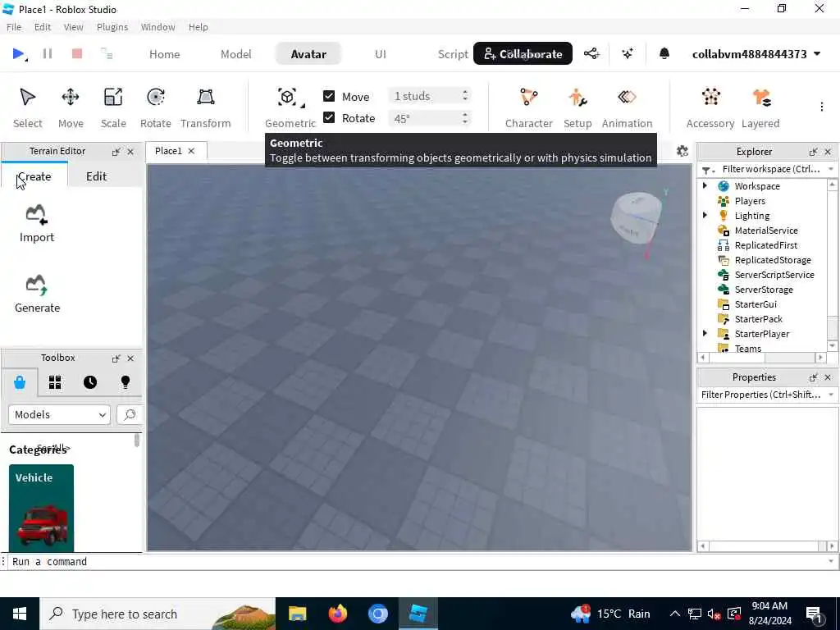Uncheck the Rotate snapping checkbox
840x630 pixels.
point(329,117)
